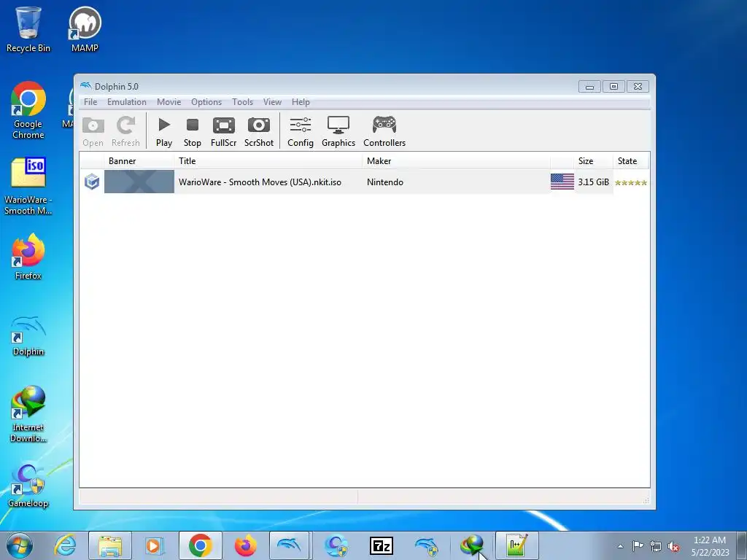Click the Open toolbar icon in Dolphin
This screenshot has width=747, height=560.
[x=93, y=131]
